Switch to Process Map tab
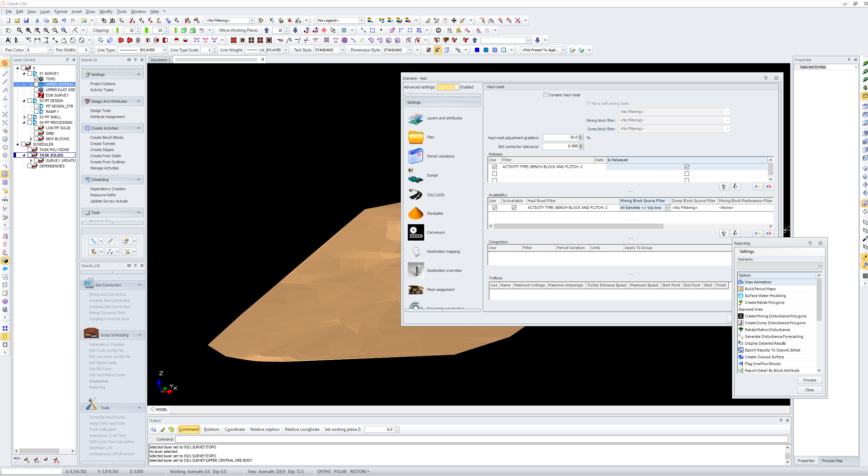The height and width of the screenshot is (476, 868). (x=832, y=461)
